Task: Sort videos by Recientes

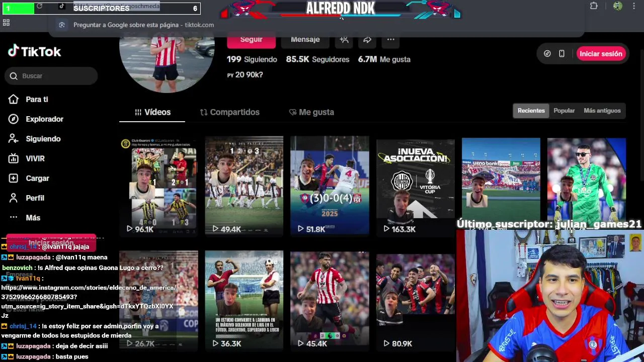Action: click(531, 111)
